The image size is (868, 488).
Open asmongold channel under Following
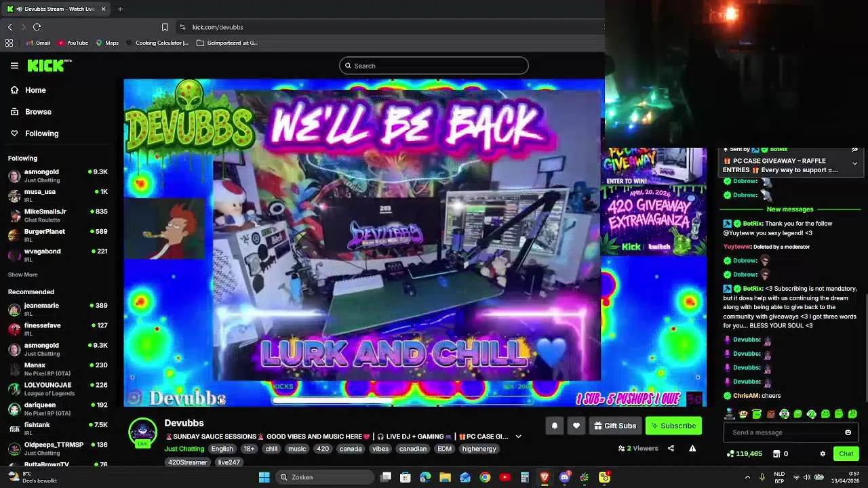(x=58, y=176)
